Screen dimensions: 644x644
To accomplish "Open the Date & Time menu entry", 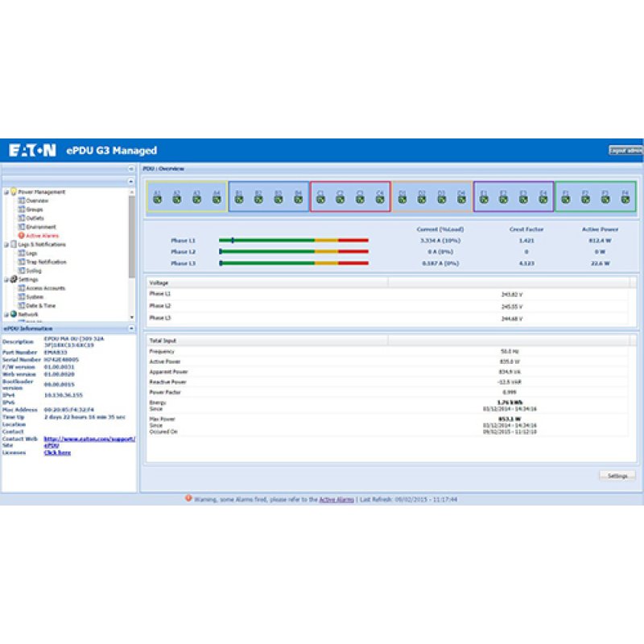I will click(22, 305).
